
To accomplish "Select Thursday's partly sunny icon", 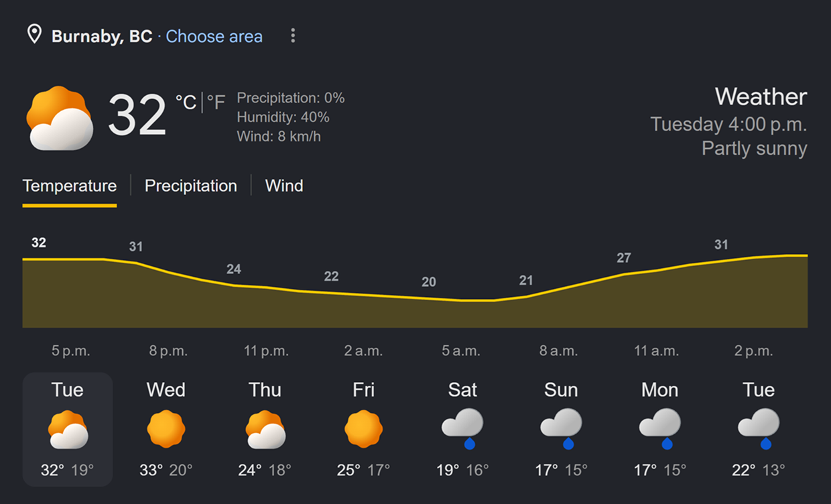I will click(265, 430).
